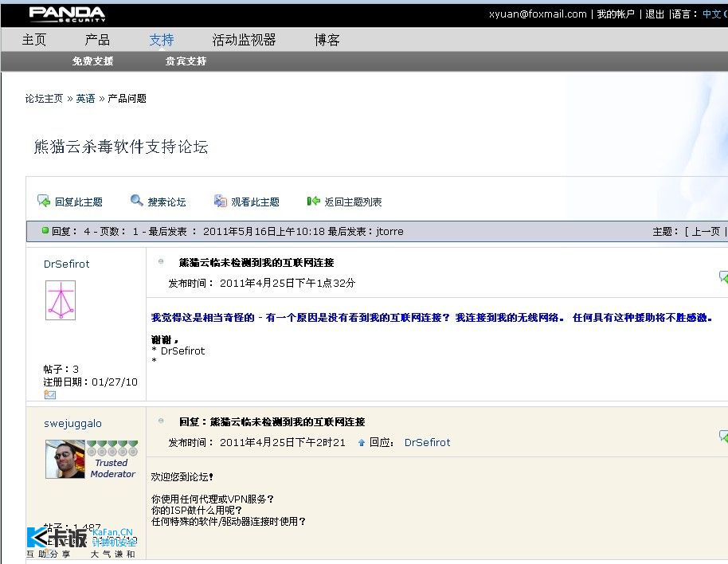This screenshot has width=728, height=564.
Task: Click the blue up arrow beside 回应
Action: (x=362, y=443)
